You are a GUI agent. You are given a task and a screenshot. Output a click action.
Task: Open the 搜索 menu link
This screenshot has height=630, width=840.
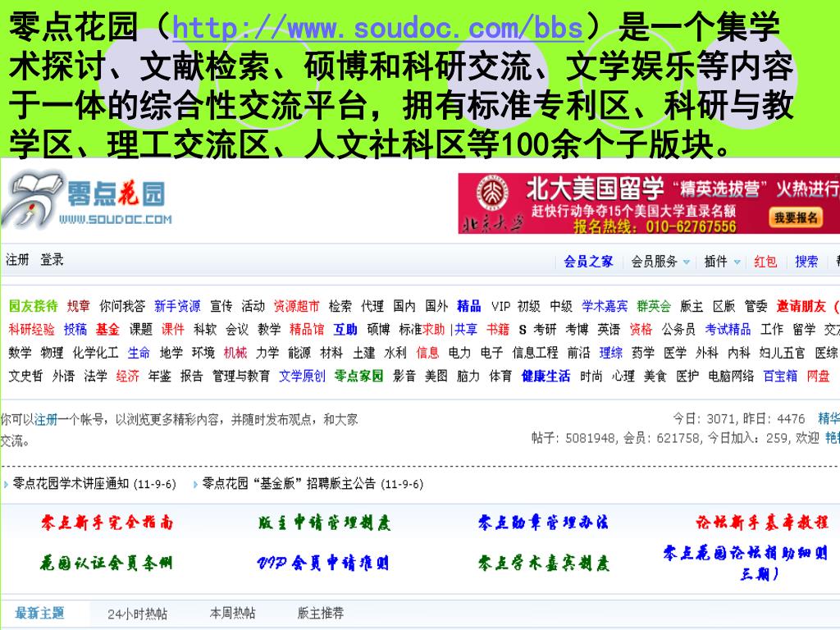[806, 262]
